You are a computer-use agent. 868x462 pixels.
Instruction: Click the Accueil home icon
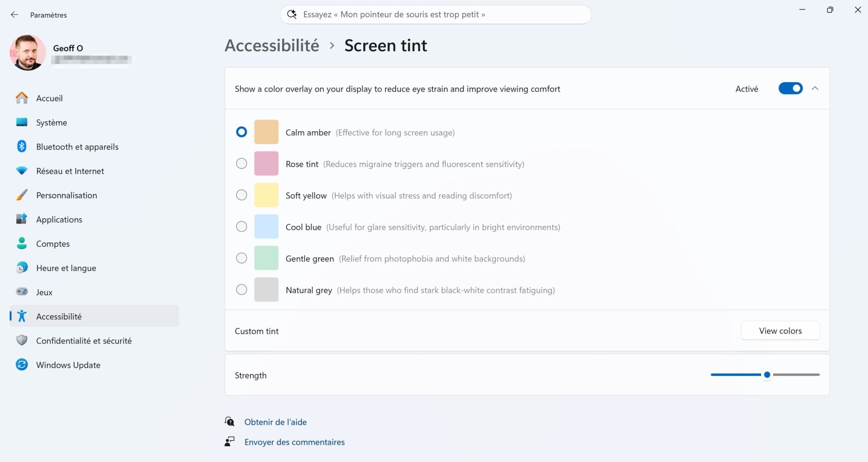coord(21,98)
